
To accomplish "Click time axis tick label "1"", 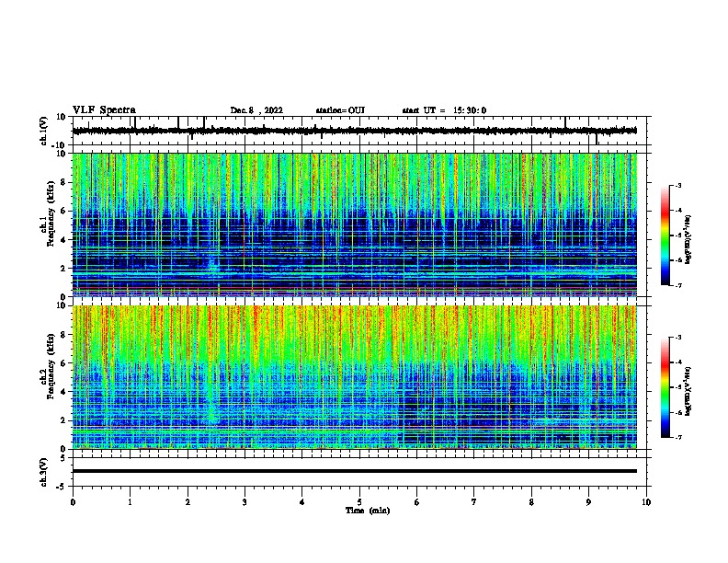I will (x=130, y=502).
